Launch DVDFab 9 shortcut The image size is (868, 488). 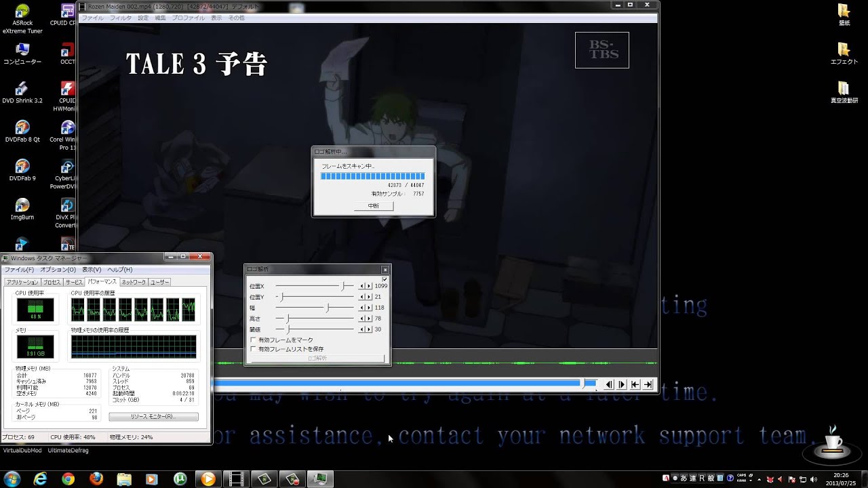(x=22, y=171)
